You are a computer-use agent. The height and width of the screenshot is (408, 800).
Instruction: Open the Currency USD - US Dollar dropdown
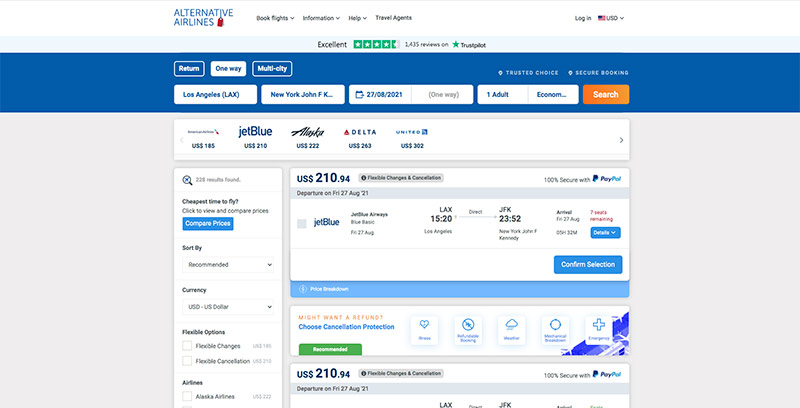pyautogui.click(x=228, y=307)
